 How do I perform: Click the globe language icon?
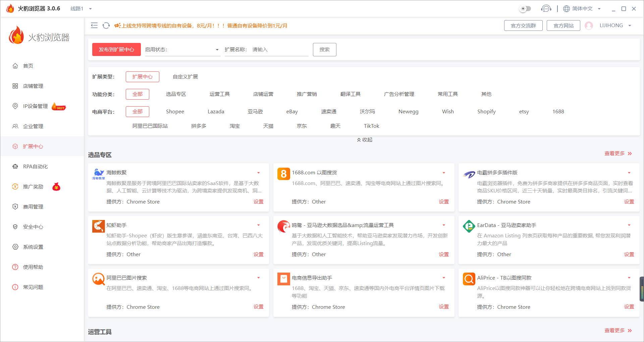(567, 9)
